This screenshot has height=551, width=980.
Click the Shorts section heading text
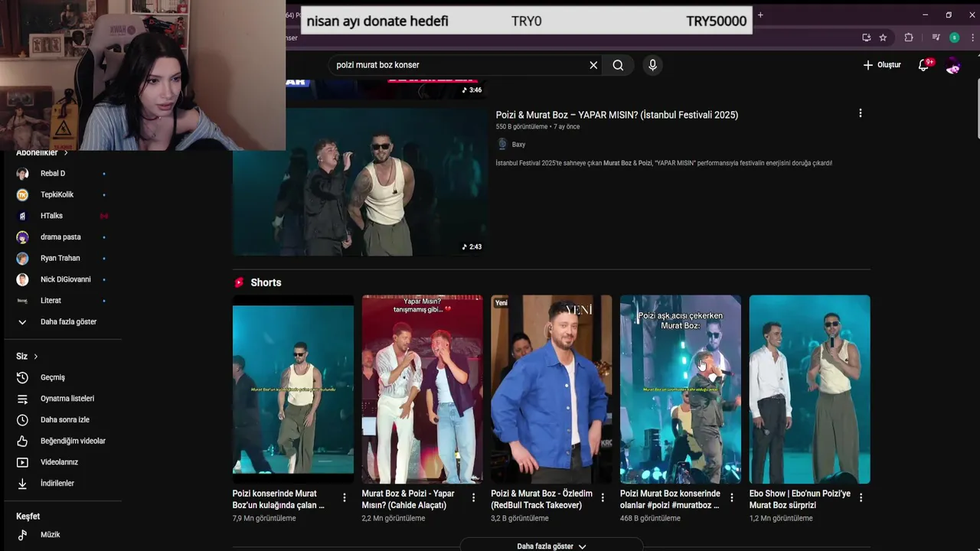click(266, 282)
